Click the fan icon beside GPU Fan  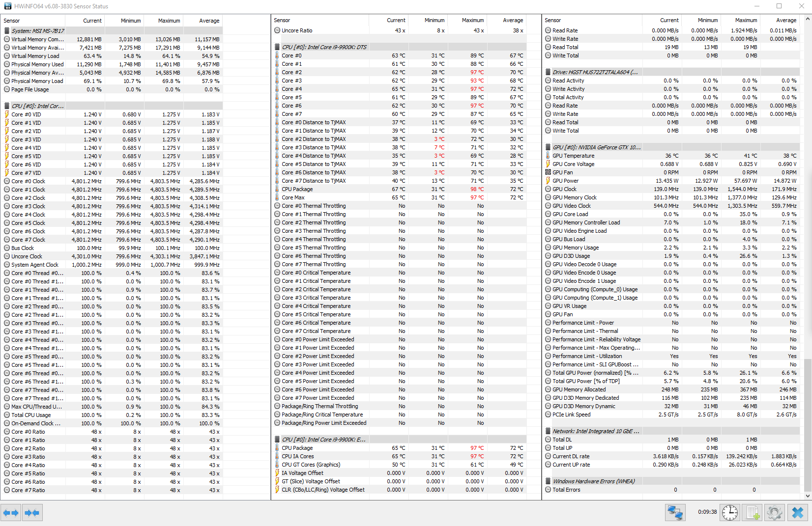tap(548, 172)
